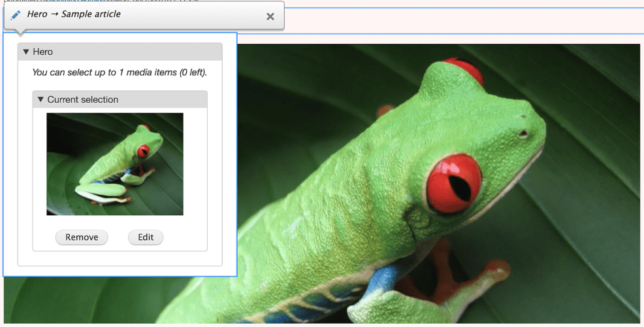Viewport: 644px width, 327px height.
Task: Remove the selected media item
Action: (x=82, y=237)
